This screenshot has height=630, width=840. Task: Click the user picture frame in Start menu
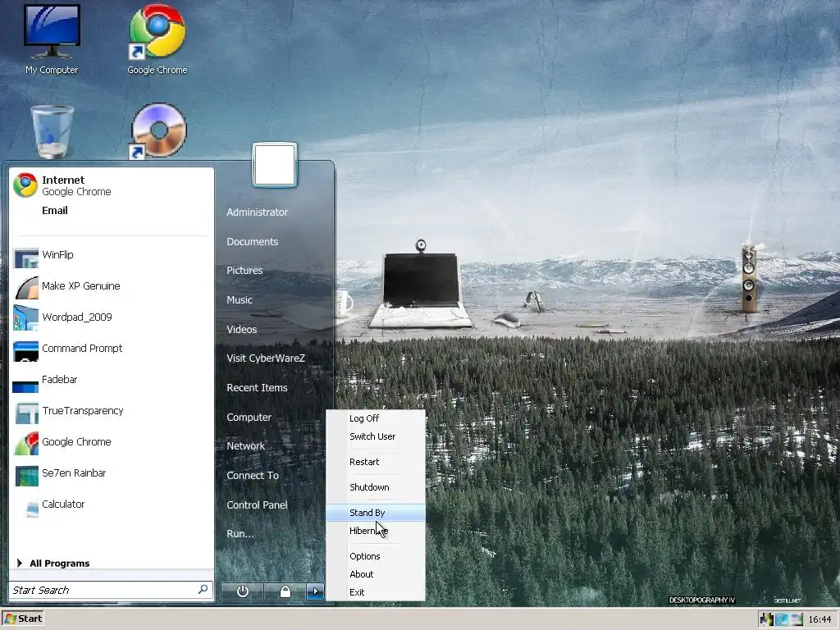274,165
